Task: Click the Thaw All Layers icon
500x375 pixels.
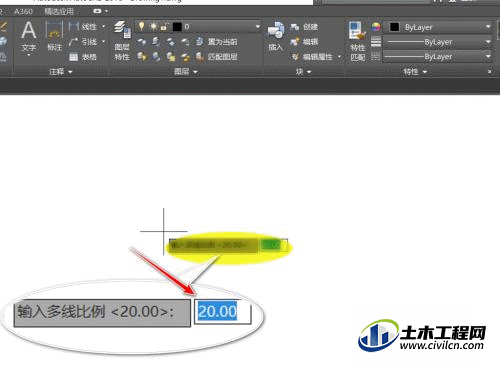Action: click(171, 57)
